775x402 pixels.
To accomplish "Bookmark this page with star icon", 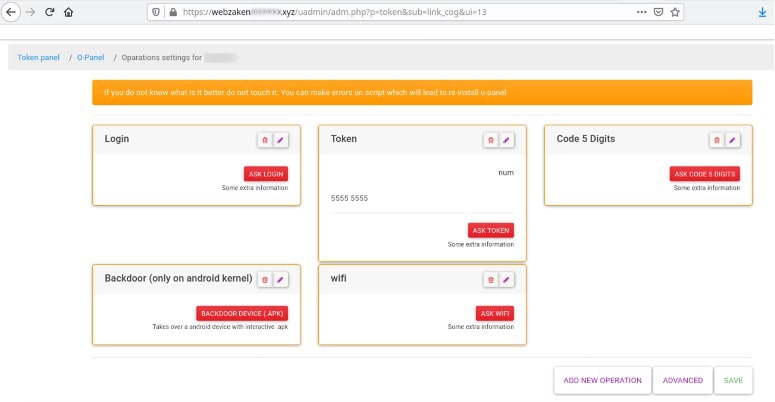I will pos(675,12).
